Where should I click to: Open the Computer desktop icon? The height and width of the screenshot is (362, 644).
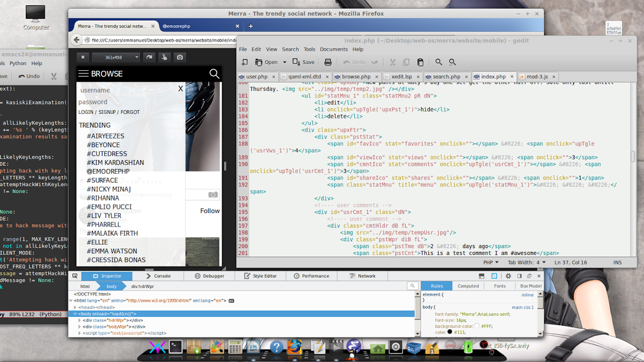click(x=36, y=17)
